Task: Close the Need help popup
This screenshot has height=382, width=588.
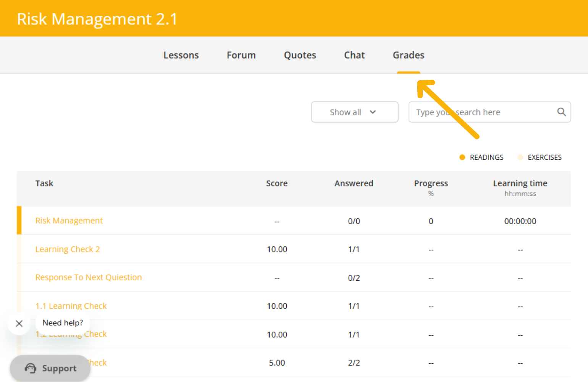Action: tap(19, 324)
